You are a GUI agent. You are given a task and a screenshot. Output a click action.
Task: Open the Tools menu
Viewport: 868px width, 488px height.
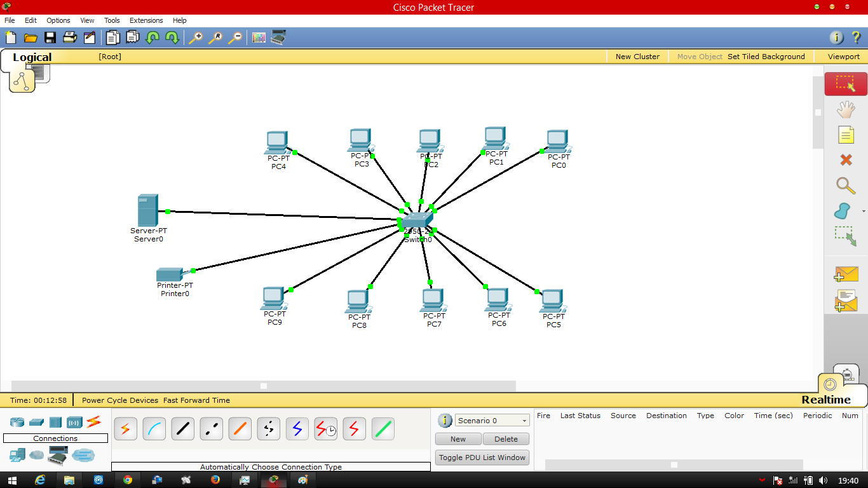[112, 20]
